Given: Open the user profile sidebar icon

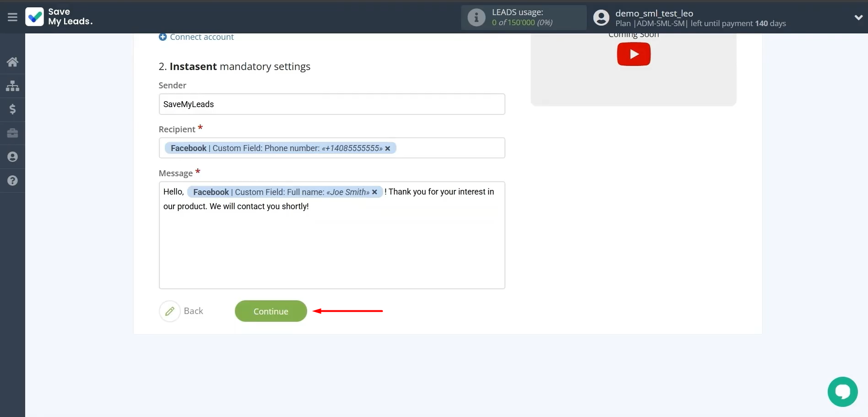Looking at the screenshot, I should pyautogui.click(x=12, y=157).
